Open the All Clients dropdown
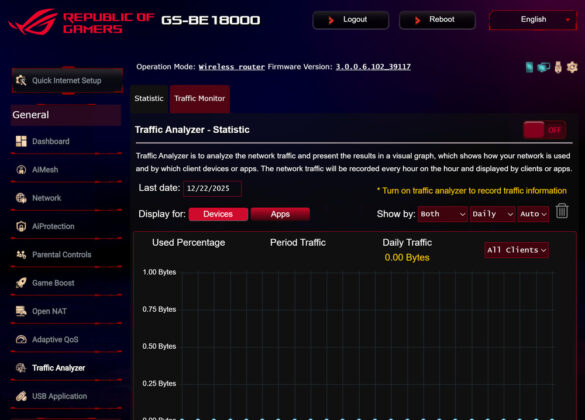The image size is (585, 420). click(x=516, y=250)
